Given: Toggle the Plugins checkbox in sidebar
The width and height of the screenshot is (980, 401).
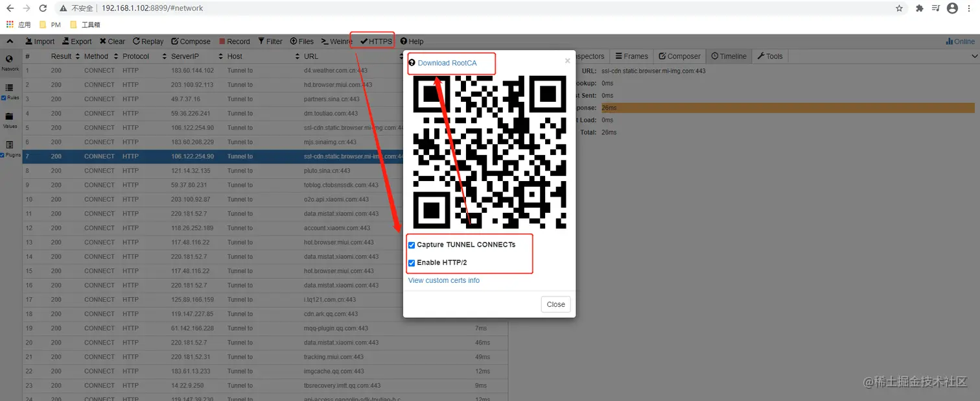Looking at the screenshot, I should (x=3, y=155).
